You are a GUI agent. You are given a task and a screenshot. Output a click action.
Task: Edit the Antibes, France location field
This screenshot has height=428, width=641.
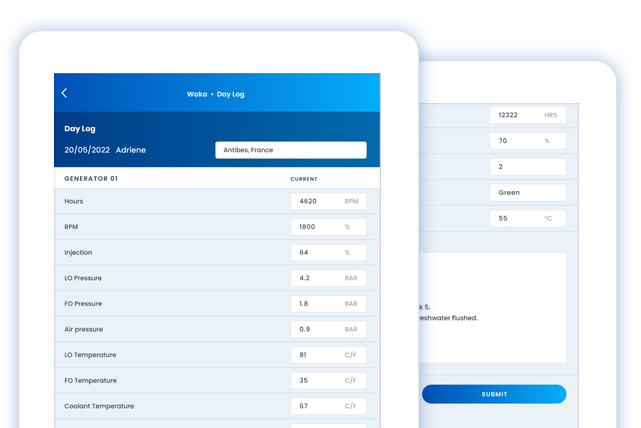click(x=291, y=150)
